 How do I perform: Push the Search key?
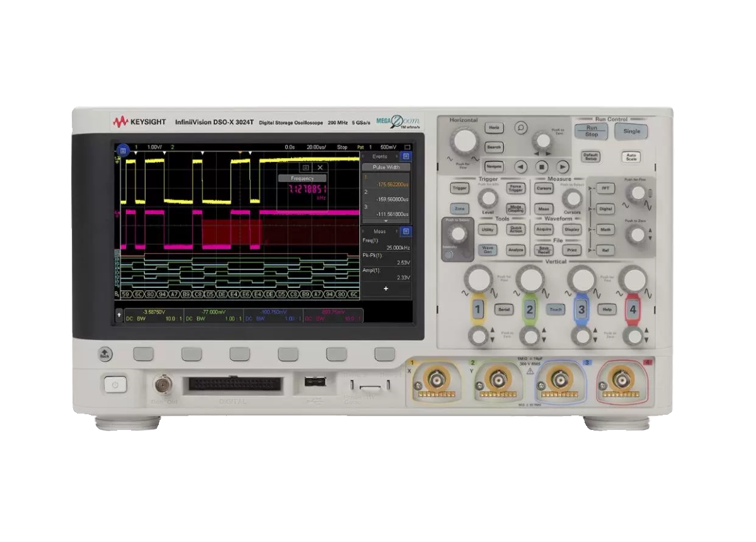point(495,147)
